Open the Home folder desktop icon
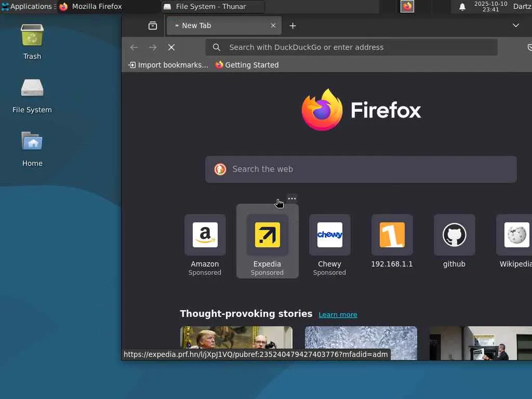This screenshot has height=399, width=532. 32,149
